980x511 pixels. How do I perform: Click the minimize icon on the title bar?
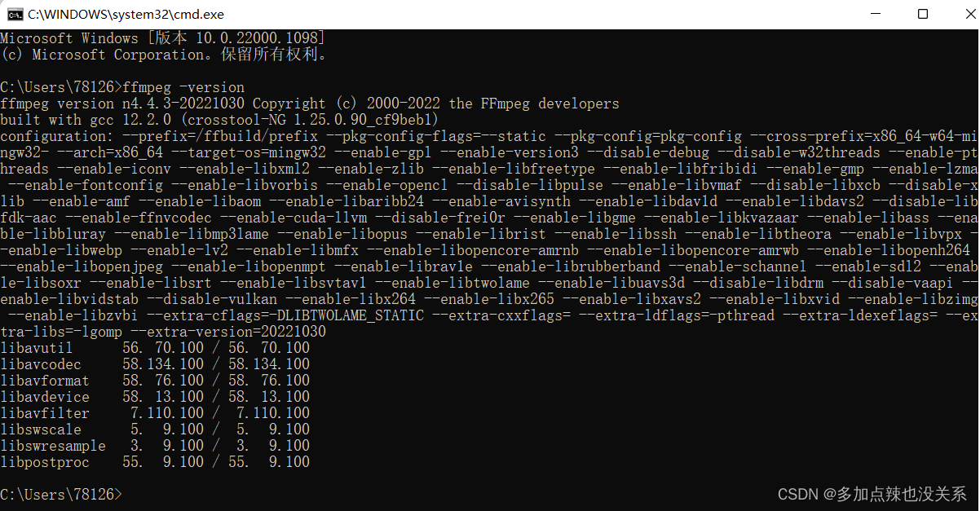coord(876,14)
